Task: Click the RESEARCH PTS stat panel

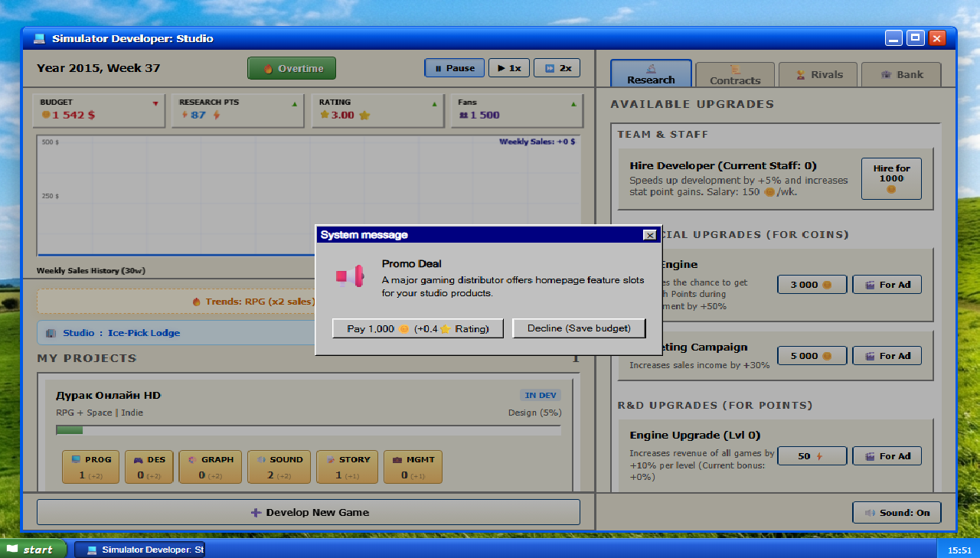Action: tap(238, 110)
